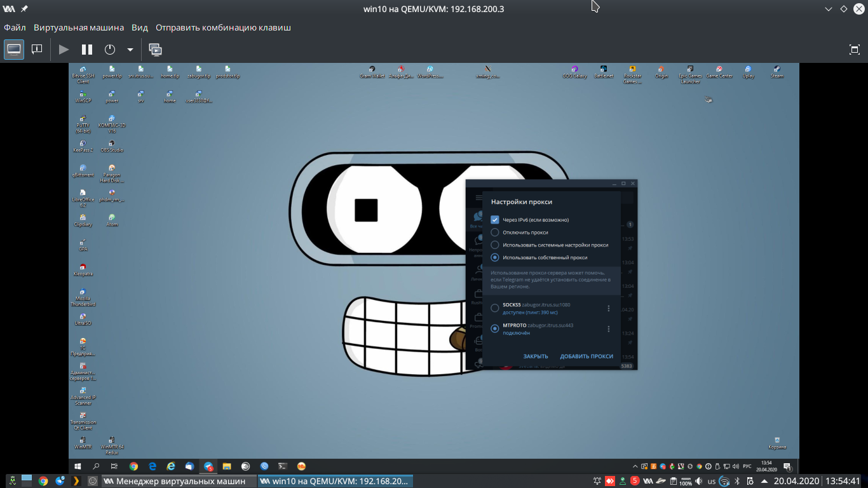
Task: Select Использовать собственный прокси option
Action: [495, 257]
